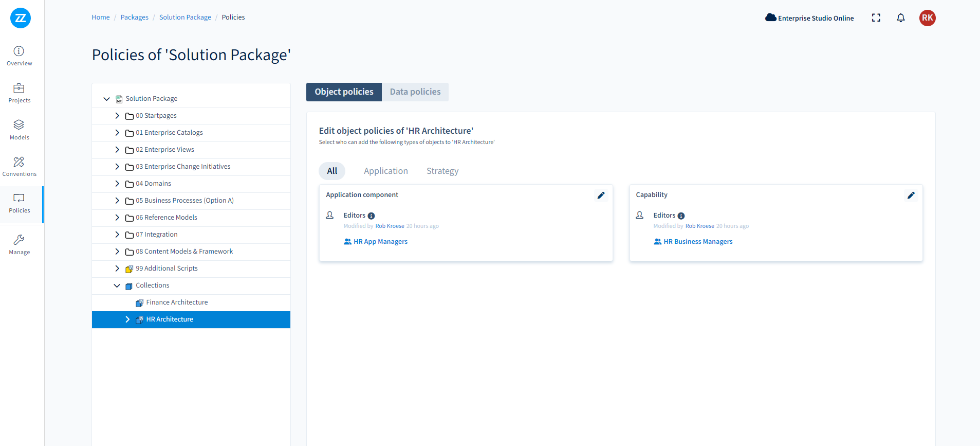Open notifications bell

click(901, 18)
